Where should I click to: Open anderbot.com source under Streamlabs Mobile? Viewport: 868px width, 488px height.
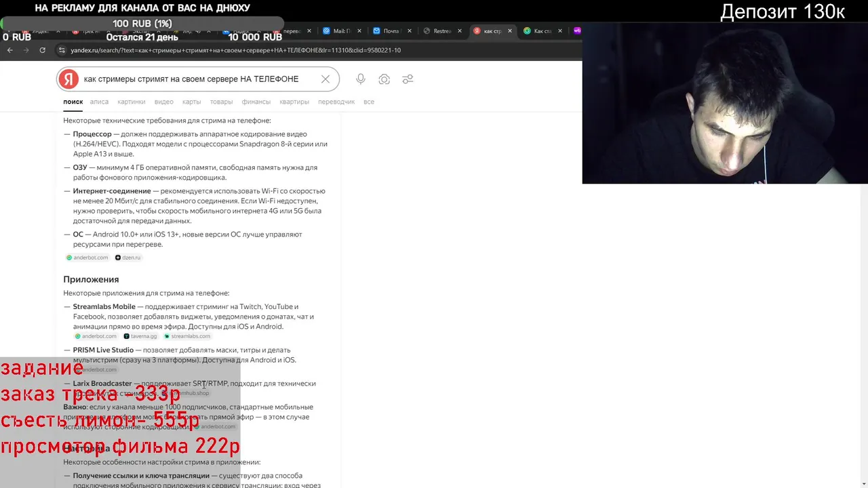coord(96,336)
